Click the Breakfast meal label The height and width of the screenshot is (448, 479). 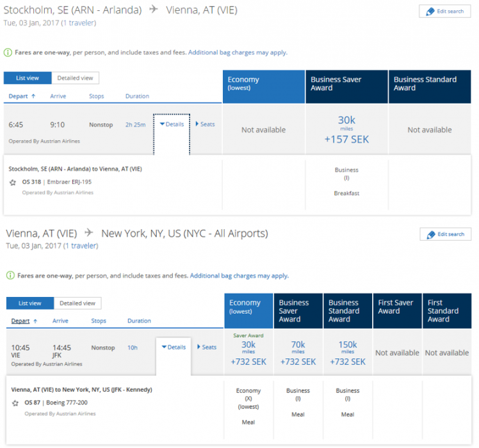coord(346,193)
